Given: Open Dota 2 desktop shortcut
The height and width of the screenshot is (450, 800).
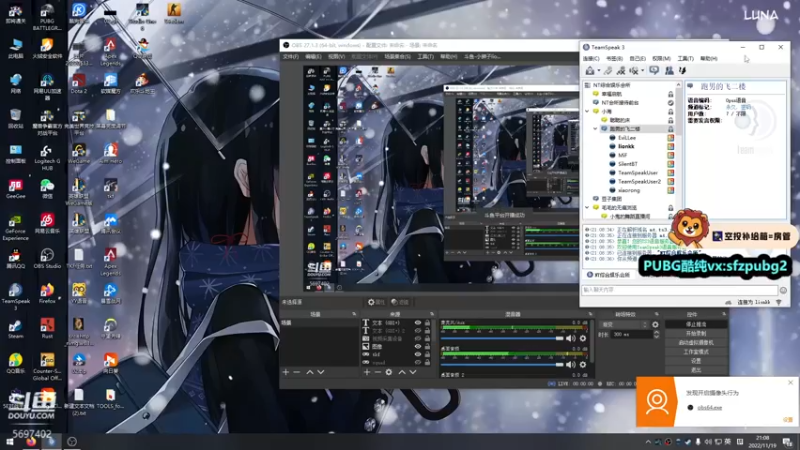Looking at the screenshot, I should pyautogui.click(x=79, y=84).
